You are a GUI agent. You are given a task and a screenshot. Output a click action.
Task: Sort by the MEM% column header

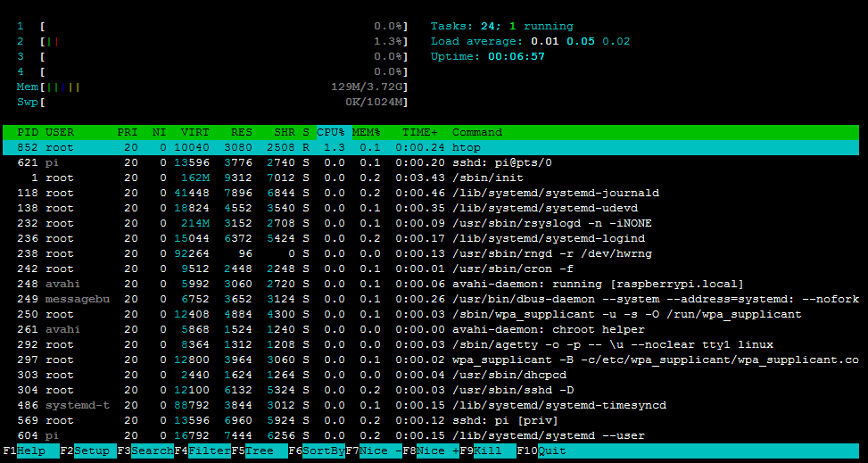[x=366, y=132]
